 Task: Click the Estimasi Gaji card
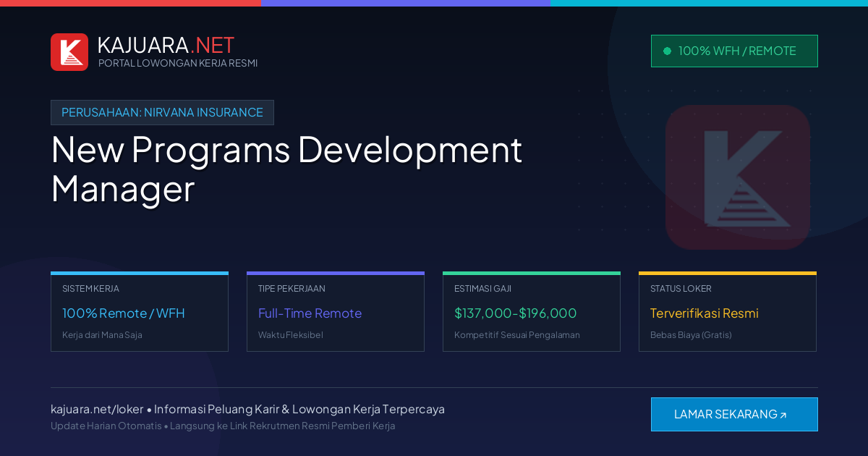pos(532,311)
